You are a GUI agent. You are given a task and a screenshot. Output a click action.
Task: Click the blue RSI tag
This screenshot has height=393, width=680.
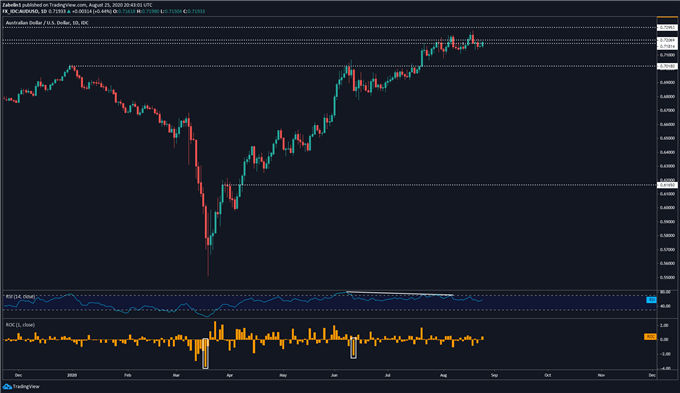click(651, 300)
